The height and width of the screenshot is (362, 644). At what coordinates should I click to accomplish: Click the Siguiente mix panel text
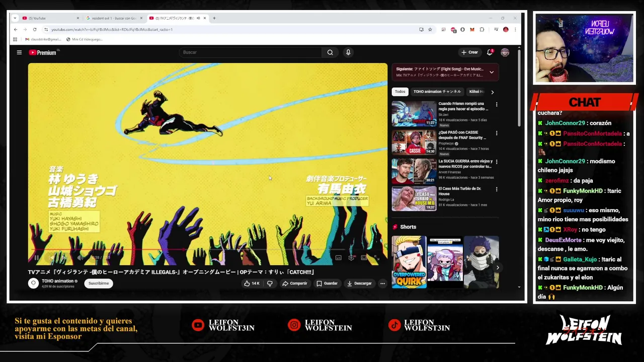click(440, 72)
